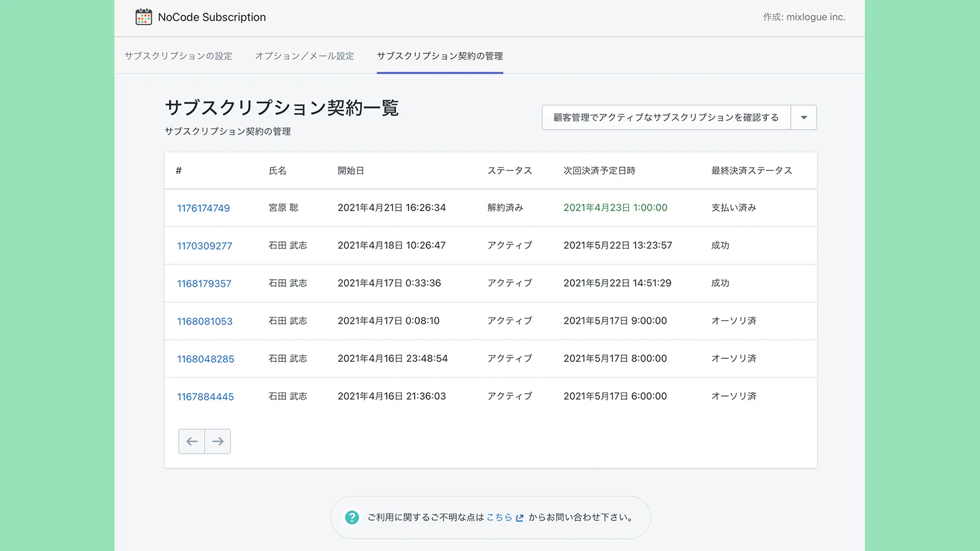Click start date 2021年4月17日 0:33:36
This screenshot has height=551, width=980.
click(x=390, y=283)
